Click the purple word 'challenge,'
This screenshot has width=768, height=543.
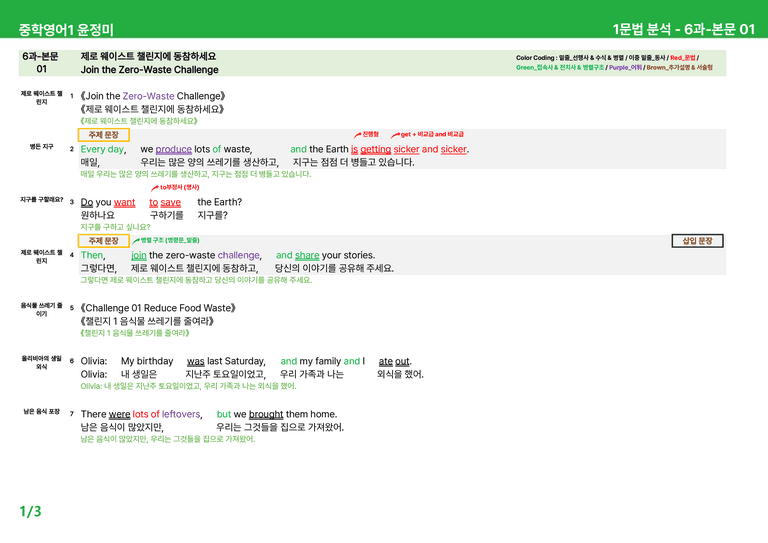[x=240, y=255]
